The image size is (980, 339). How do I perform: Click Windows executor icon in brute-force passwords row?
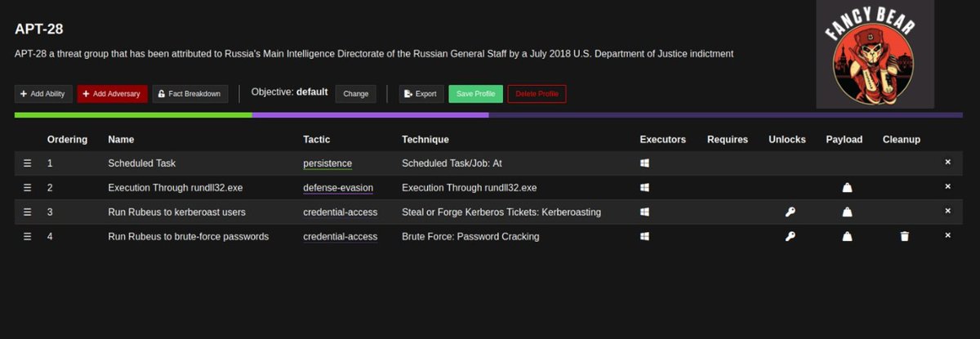click(x=644, y=237)
